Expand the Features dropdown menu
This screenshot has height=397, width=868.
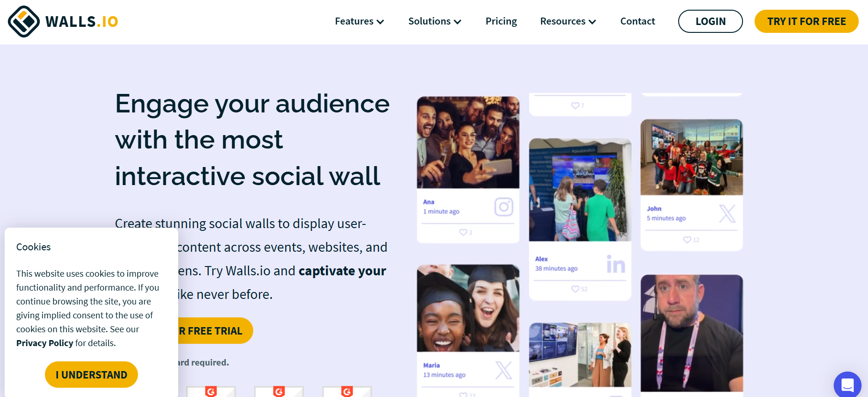point(359,21)
